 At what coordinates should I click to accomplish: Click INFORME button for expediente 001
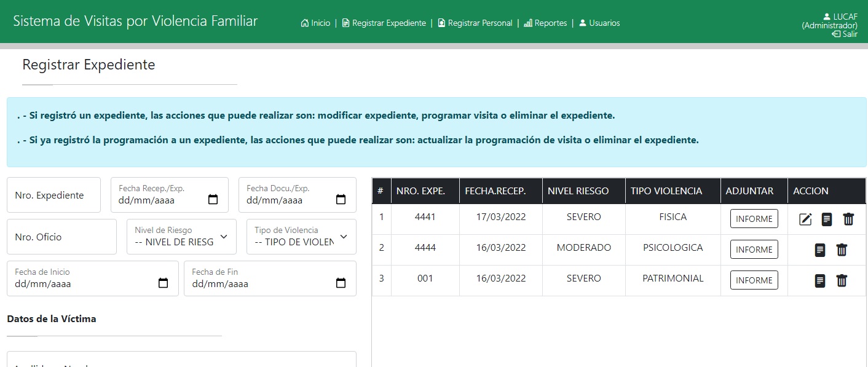pos(754,280)
